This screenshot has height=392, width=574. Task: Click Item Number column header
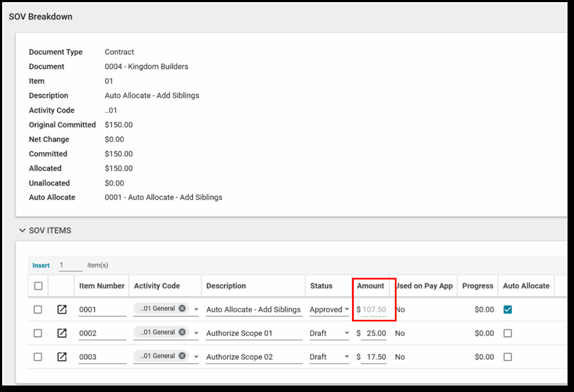[102, 286]
